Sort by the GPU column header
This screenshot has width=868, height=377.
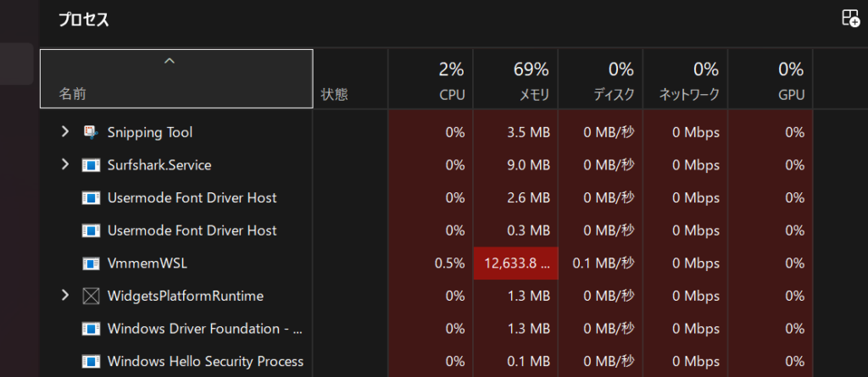[x=770, y=79]
